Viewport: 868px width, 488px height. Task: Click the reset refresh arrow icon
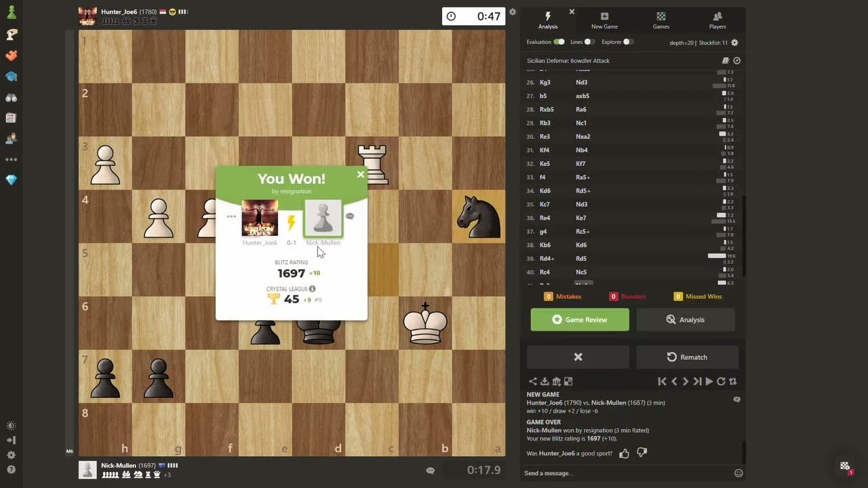tap(721, 382)
